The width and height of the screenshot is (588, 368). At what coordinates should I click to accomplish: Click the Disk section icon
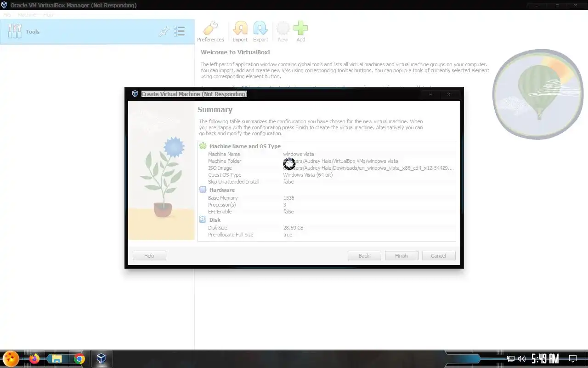click(x=203, y=219)
